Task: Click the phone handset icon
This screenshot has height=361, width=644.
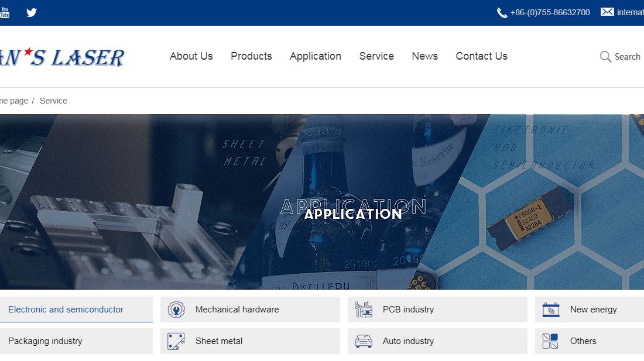Action: 502,13
